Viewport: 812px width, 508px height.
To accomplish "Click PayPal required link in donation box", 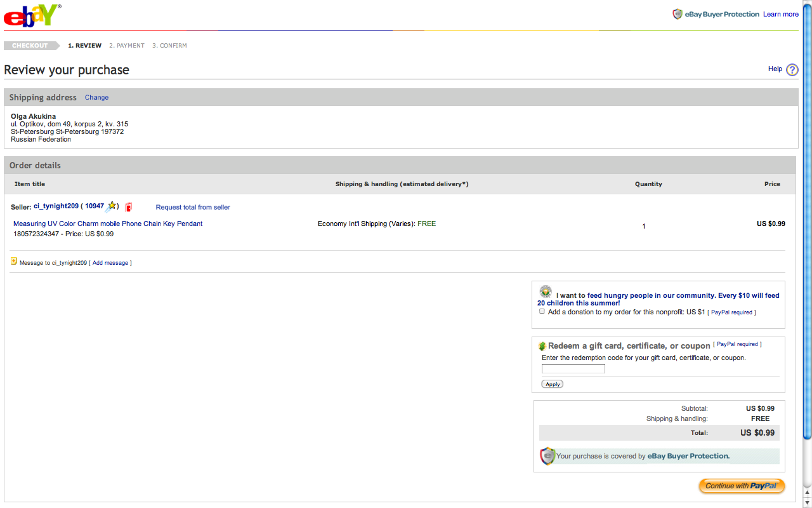I will point(731,312).
